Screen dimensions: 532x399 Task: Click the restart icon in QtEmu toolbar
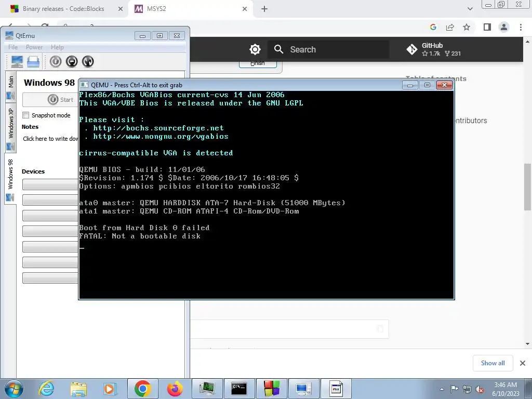87,61
